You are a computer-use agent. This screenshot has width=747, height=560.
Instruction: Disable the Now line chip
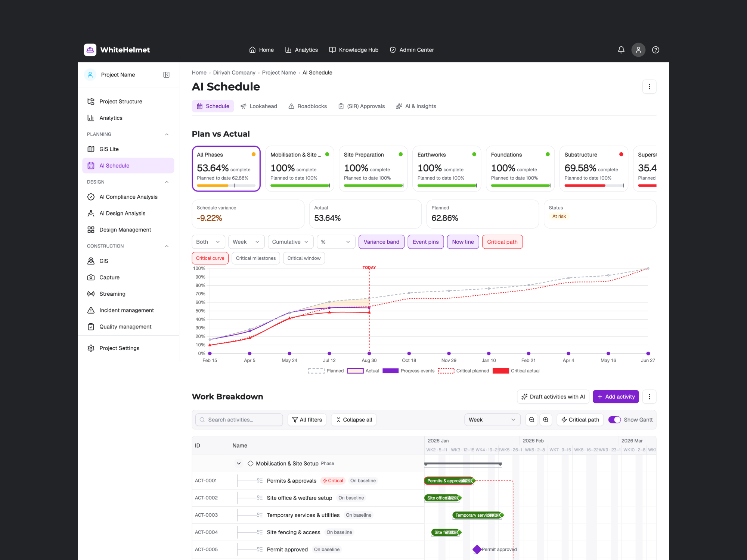click(x=463, y=242)
